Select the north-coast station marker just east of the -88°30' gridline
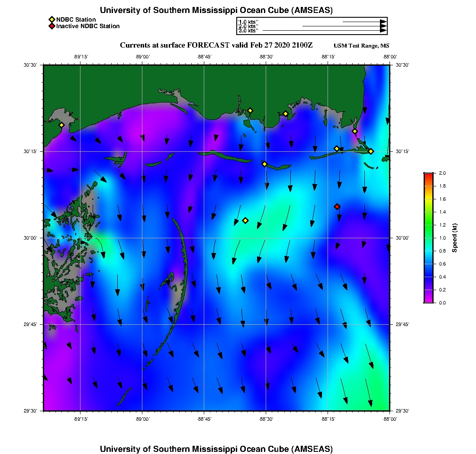The image size is (476, 454). (x=285, y=114)
